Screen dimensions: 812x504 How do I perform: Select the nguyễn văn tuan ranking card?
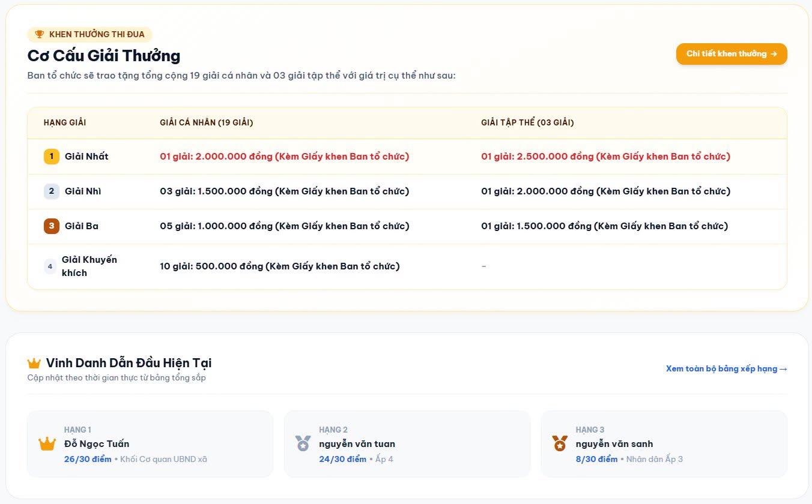click(407, 444)
